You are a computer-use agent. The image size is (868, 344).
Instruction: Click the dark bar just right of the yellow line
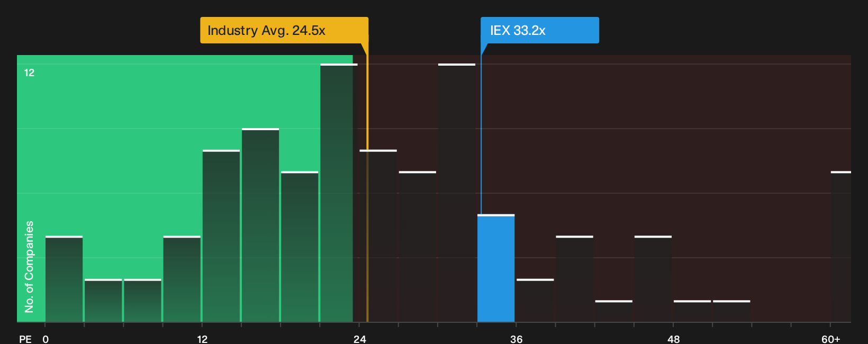[378, 236]
